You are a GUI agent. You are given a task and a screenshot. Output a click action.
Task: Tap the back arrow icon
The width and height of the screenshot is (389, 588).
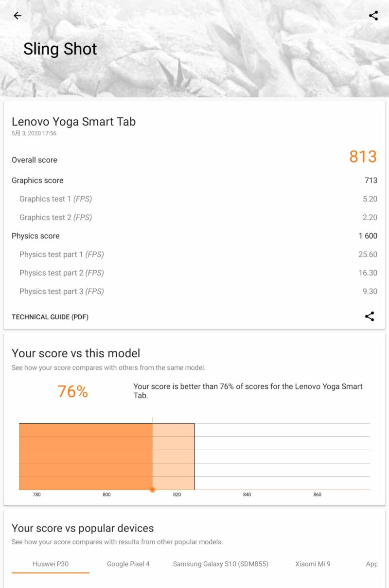point(18,16)
